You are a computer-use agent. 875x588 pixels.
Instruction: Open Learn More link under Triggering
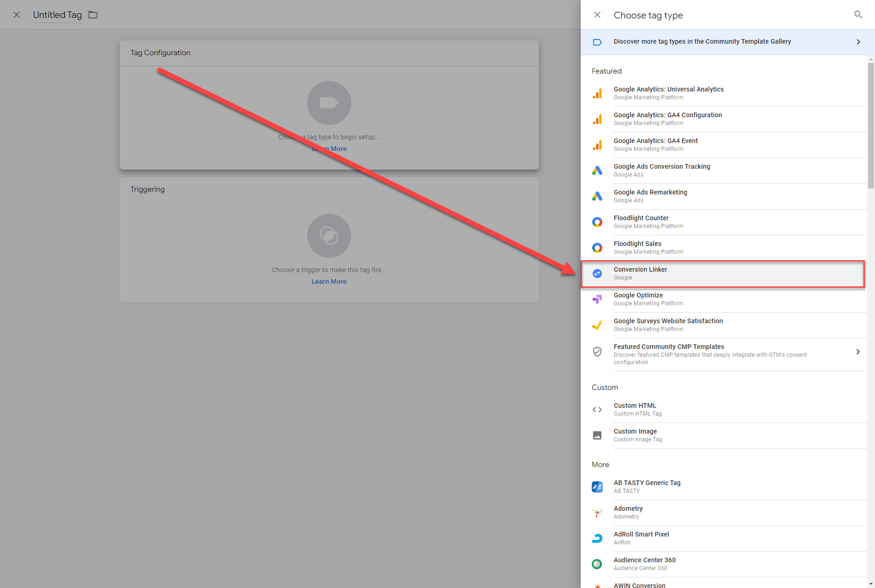click(329, 281)
